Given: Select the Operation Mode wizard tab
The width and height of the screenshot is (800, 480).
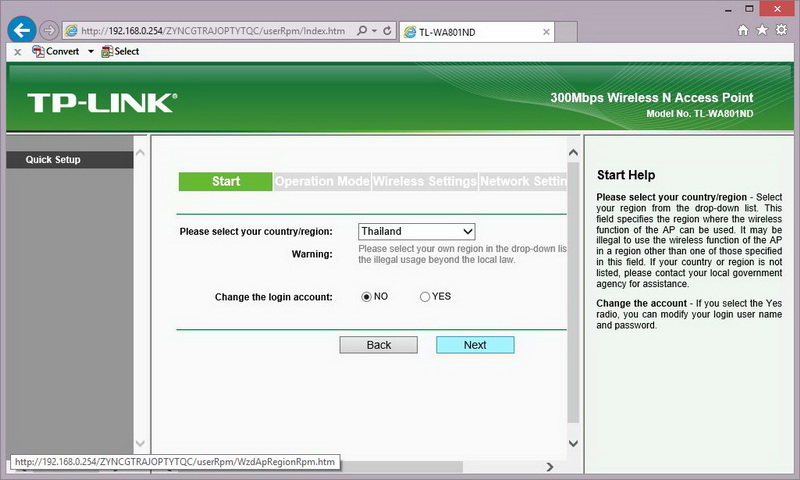Looking at the screenshot, I should click(x=322, y=182).
